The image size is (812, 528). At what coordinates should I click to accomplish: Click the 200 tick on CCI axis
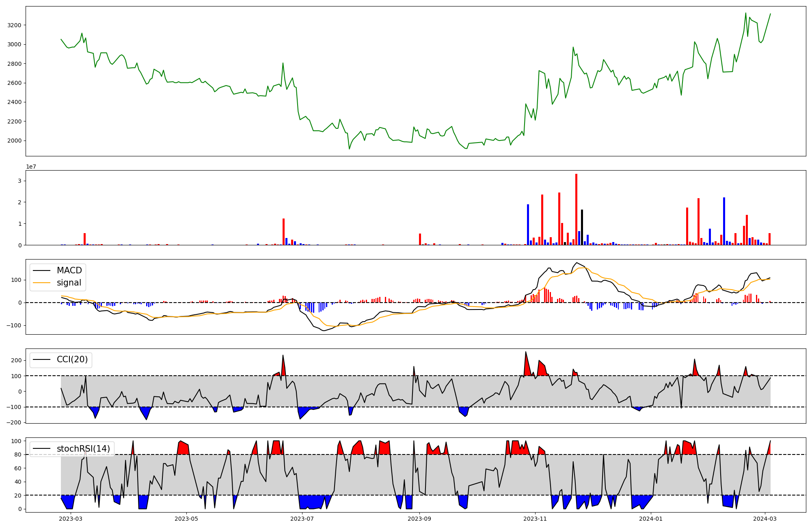tap(16, 360)
